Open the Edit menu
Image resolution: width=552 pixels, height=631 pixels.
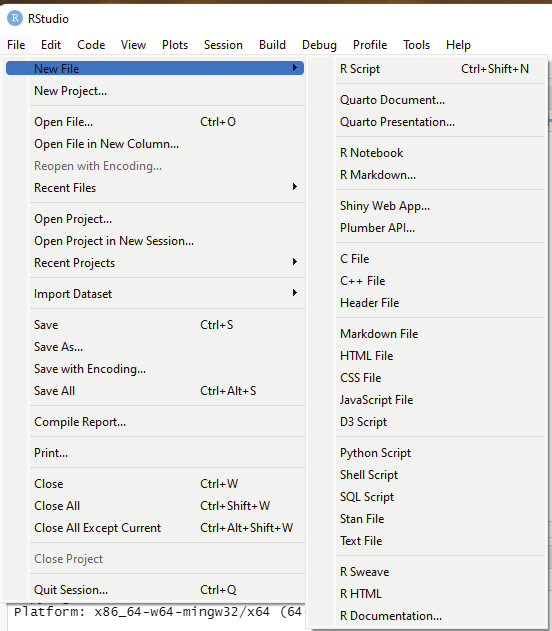pyautogui.click(x=51, y=45)
